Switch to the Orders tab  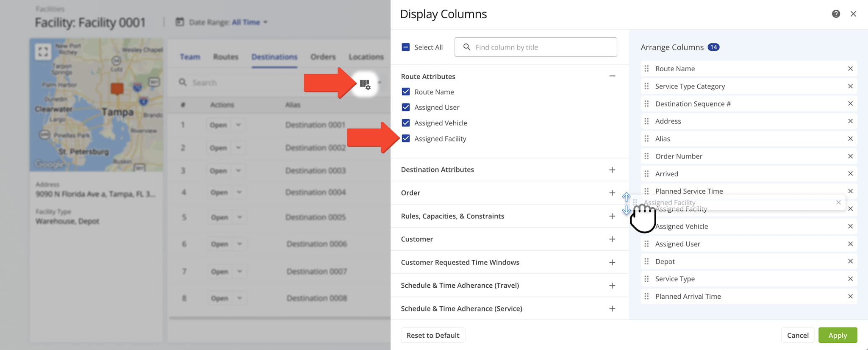pos(323,57)
